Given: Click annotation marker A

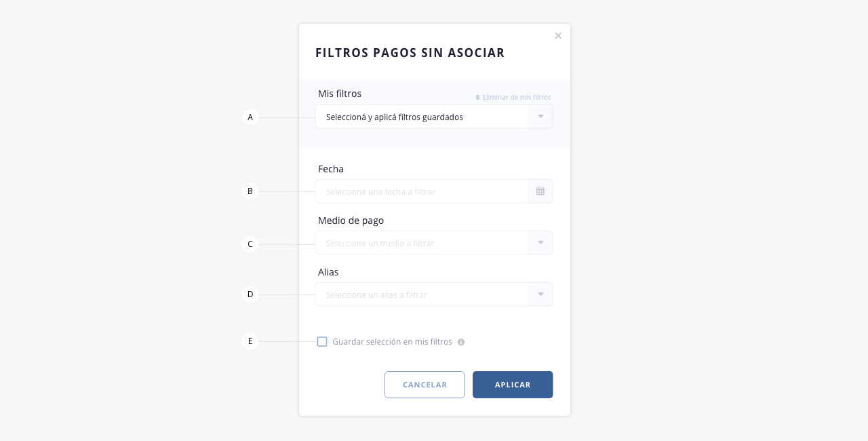Looking at the screenshot, I should (250, 117).
